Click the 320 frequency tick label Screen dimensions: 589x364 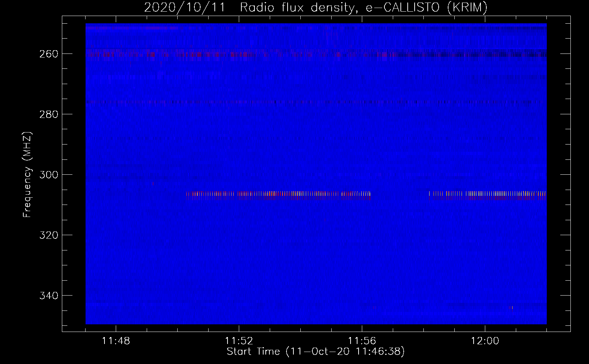pyautogui.click(x=49, y=235)
